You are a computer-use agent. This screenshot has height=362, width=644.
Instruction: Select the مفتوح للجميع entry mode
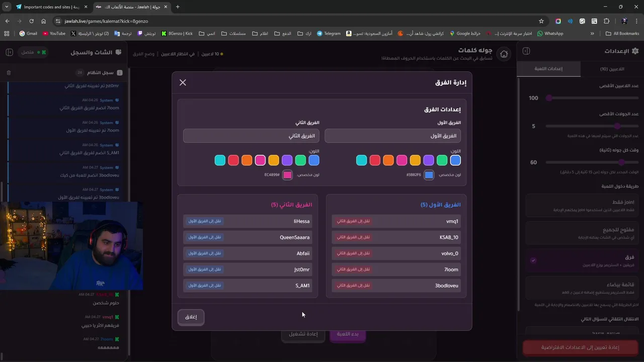coord(583,233)
